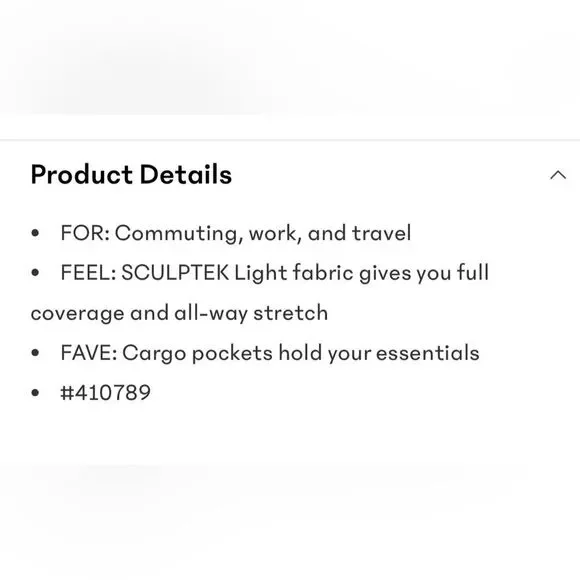Image resolution: width=580 pixels, height=580 pixels.
Task: Click the divider line above Product Details
Action: (x=290, y=140)
